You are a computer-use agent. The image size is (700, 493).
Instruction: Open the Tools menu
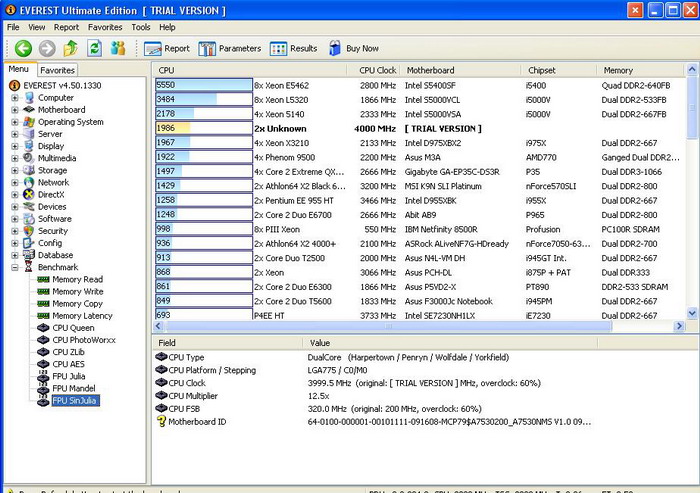[141, 27]
